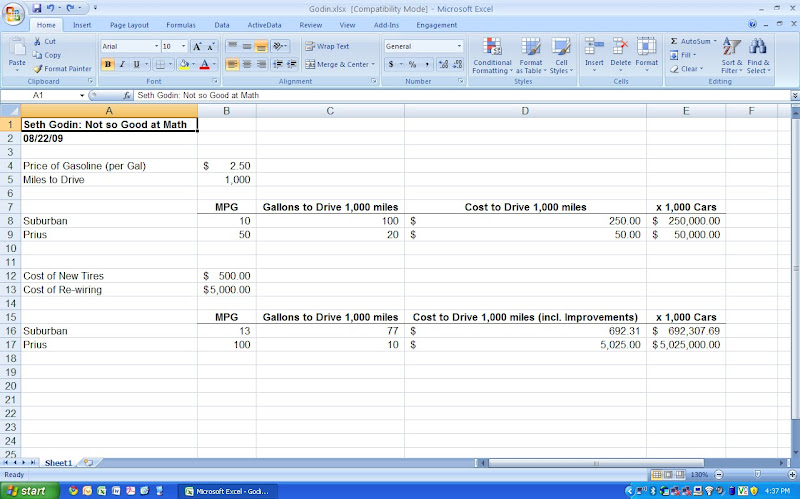
Task: Toggle Align Text Left
Action: pyautogui.click(x=232, y=64)
